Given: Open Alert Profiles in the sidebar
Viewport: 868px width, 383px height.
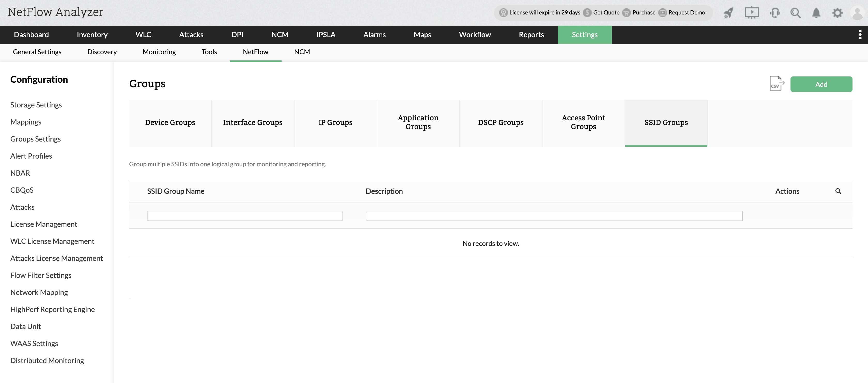Looking at the screenshot, I should (x=31, y=156).
